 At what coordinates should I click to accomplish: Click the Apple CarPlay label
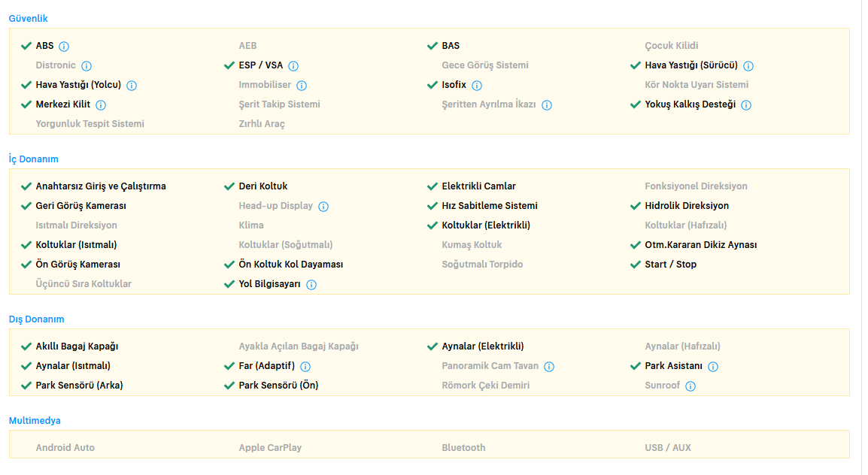click(x=270, y=448)
